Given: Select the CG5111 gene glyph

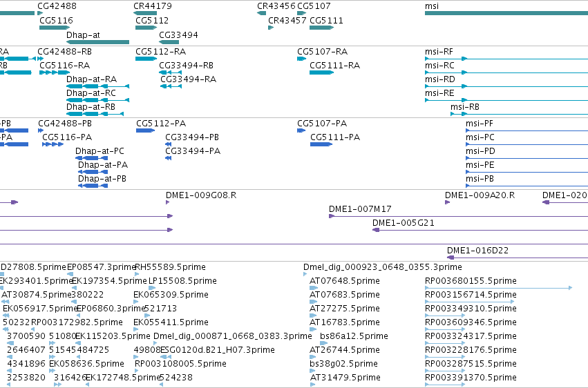Looking at the screenshot, I should pos(322,28).
